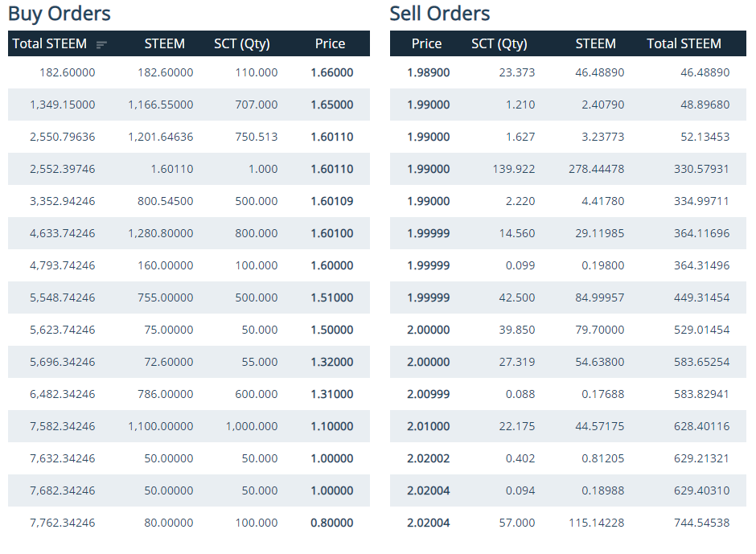Image resolution: width=756 pixels, height=554 pixels.
Task: Sort Buy Orders by Total STEEM header
Action: click(x=50, y=43)
